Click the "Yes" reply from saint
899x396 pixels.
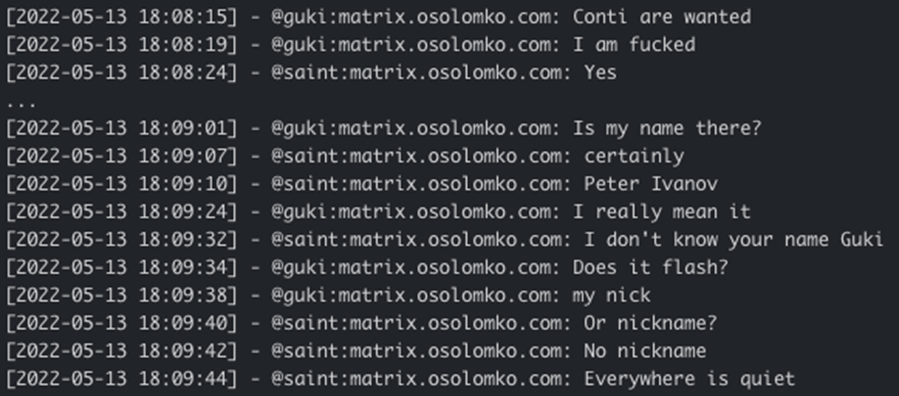pos(600,72)
